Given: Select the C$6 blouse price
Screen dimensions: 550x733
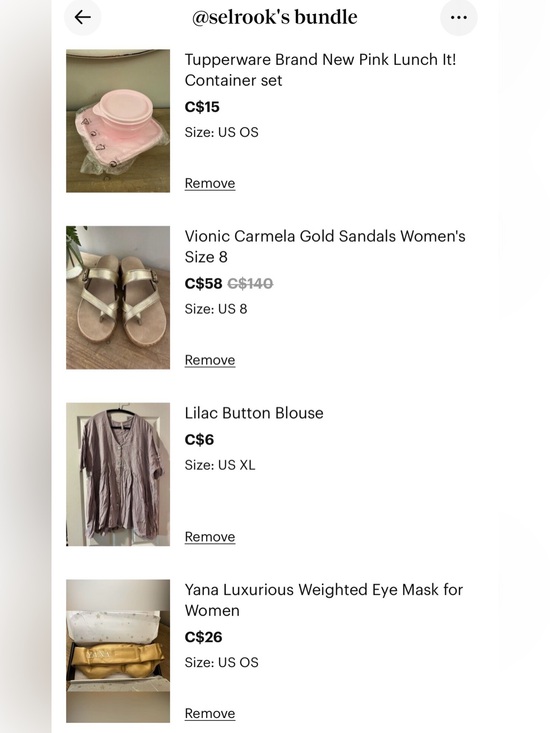Looking at the screenshot, I should click(x=199, y=440).
